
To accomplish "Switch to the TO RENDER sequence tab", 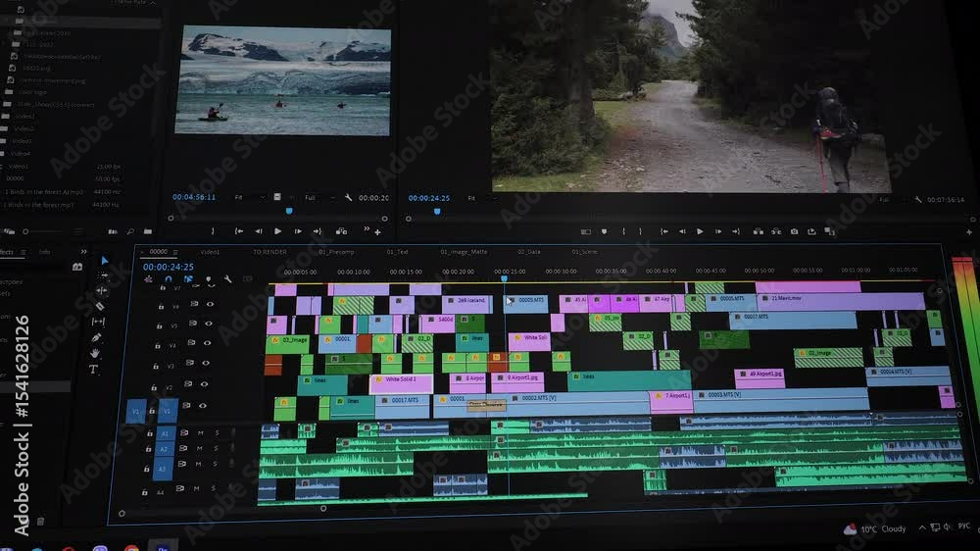I will coord(270,252).
